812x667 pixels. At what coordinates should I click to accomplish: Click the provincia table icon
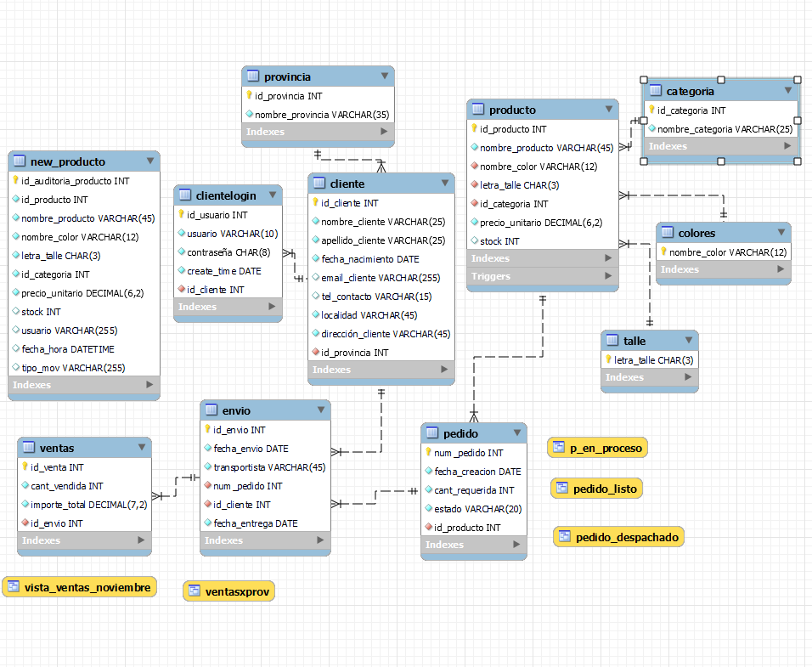coord(253,76)
